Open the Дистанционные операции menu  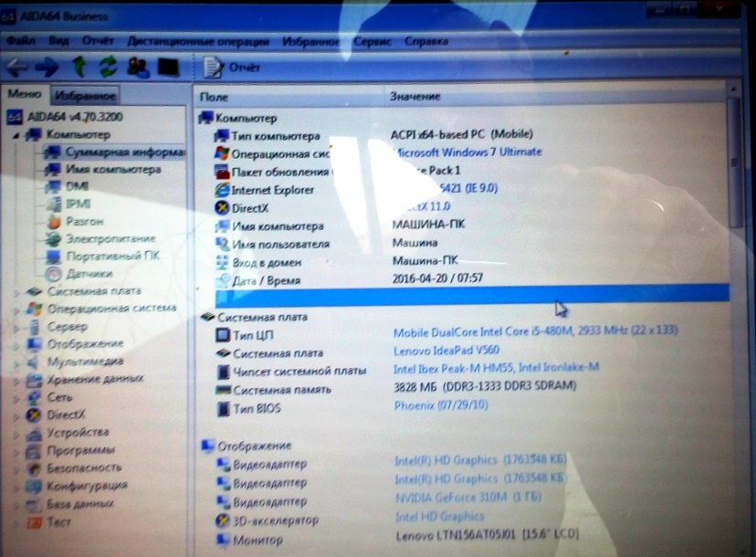(x=198, y=42)
